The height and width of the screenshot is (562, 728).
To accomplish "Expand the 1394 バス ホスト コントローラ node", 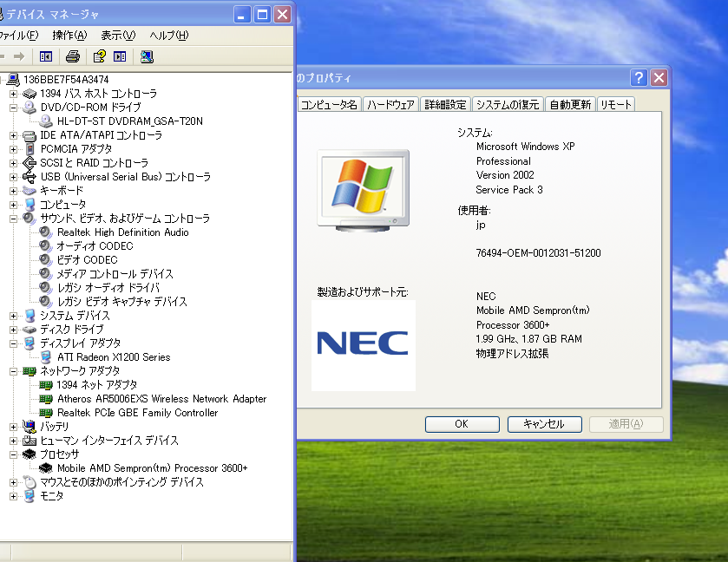I will tap(14, 94).
